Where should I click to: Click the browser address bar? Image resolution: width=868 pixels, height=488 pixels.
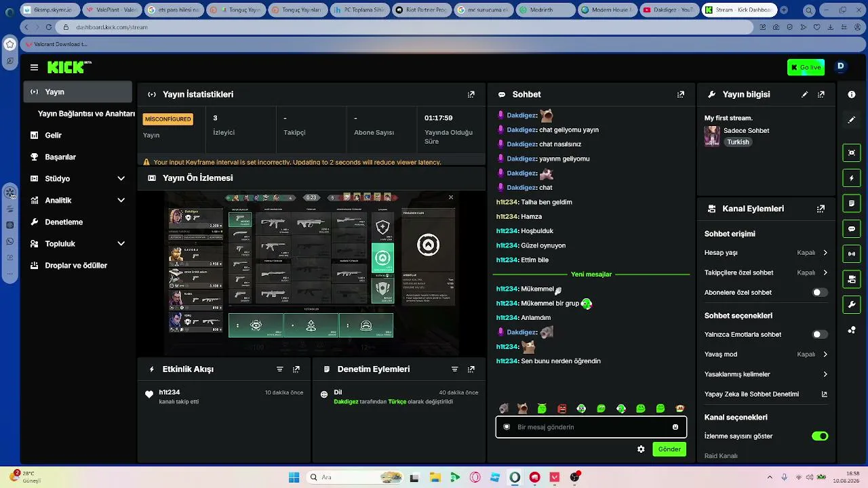coord(405,27)
